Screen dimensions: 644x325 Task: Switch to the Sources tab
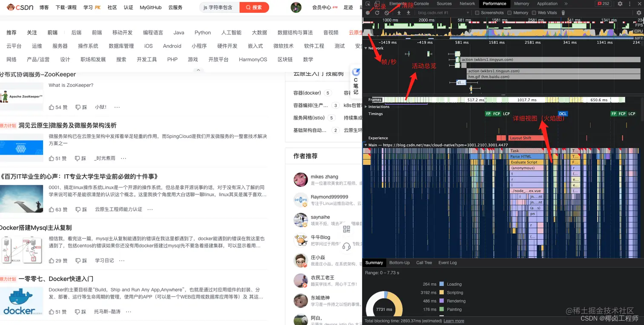tap(444, 4)
